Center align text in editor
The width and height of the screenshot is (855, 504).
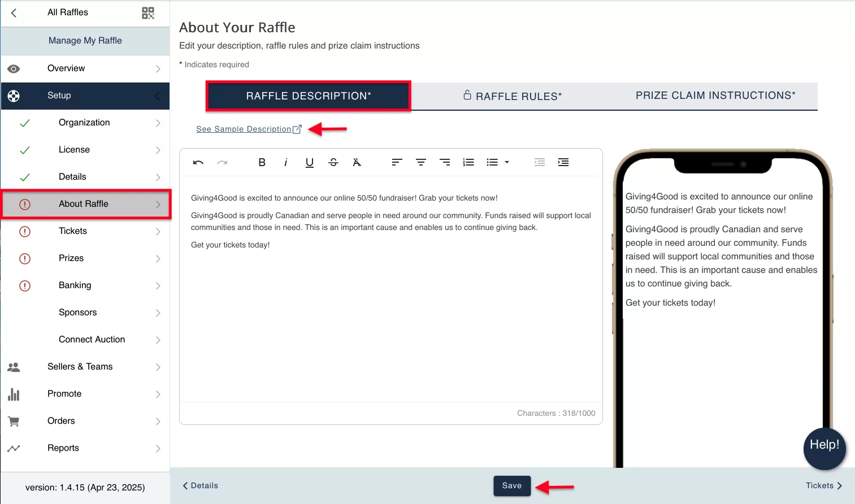point(421,162)
